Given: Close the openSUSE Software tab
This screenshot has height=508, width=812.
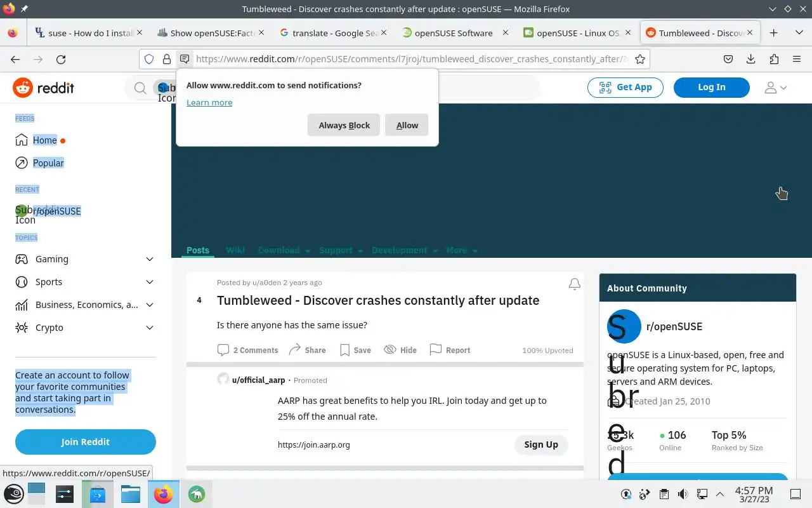Looking at the screenshot, I should pos(506,32).
